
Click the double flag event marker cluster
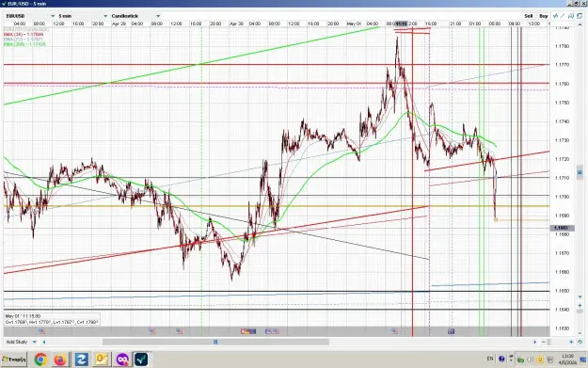coord(272,331)
